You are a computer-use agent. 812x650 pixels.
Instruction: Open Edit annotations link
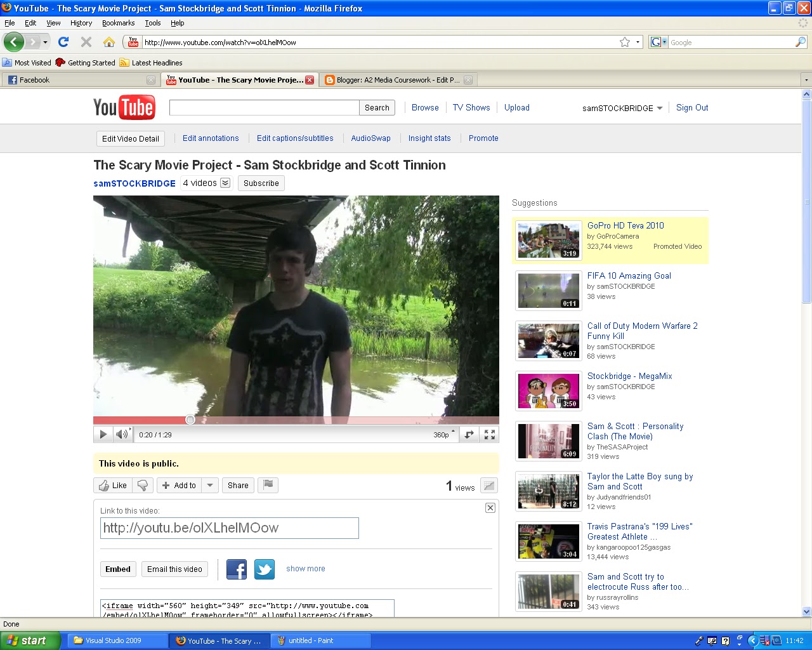(211, 138)
